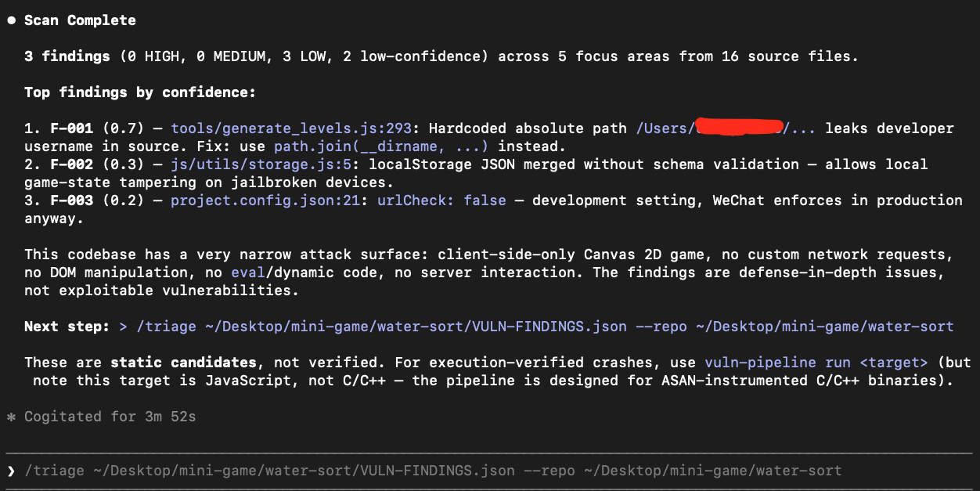This screenshot has height=491, width=980.
Task: Click the static candidates bold text
Action: coord(184,363)
